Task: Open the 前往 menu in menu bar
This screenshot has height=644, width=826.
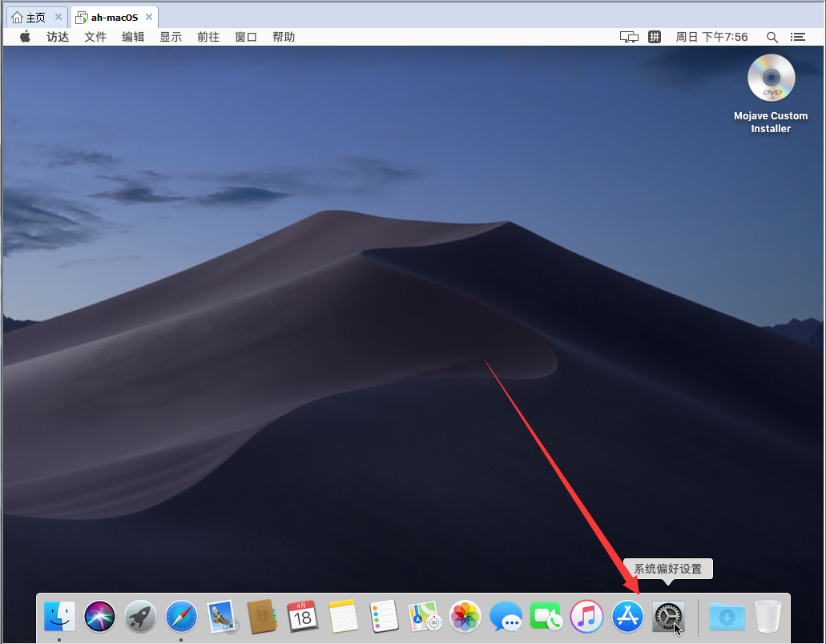Action: (x=208, y=37)
